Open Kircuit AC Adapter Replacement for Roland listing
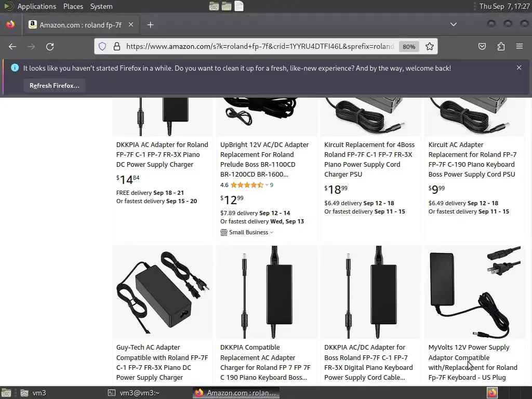 (x=472, y=159)
